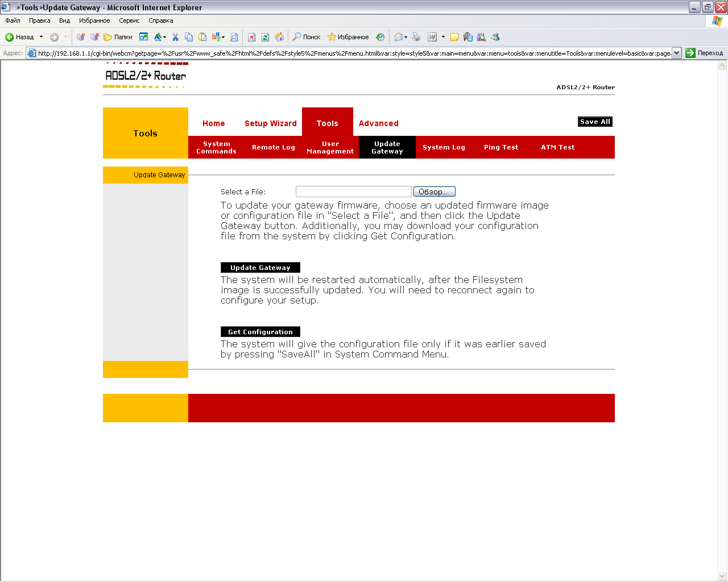Click the black Update Gateway button

click(260, 268)
